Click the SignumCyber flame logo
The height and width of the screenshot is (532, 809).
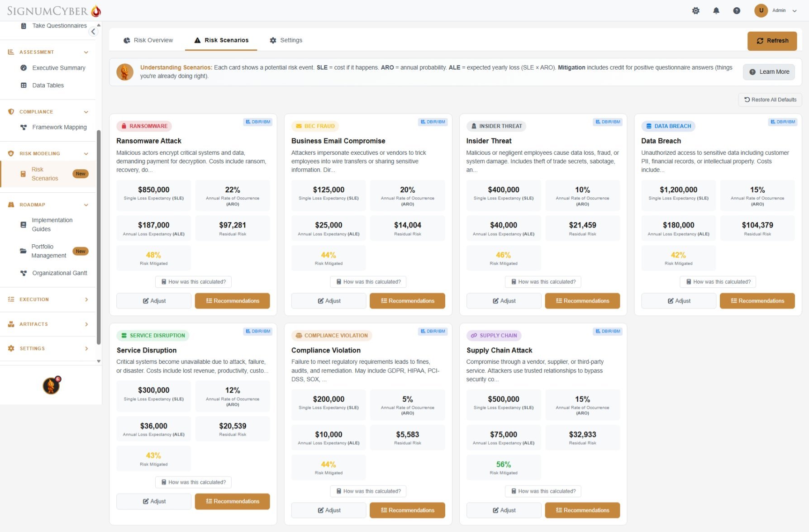tap(95, 10)
